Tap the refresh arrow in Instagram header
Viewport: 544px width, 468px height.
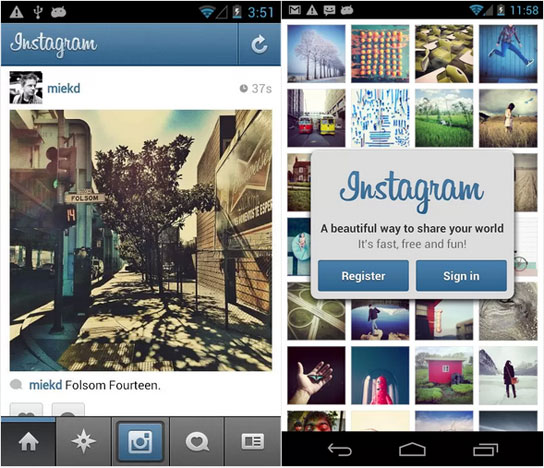259,44
